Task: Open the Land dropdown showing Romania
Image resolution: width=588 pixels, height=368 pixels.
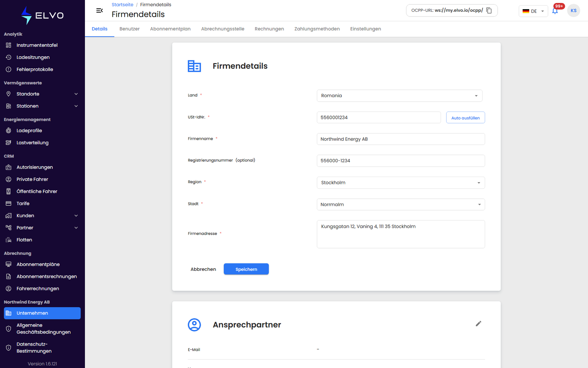Action: [399, 96]
